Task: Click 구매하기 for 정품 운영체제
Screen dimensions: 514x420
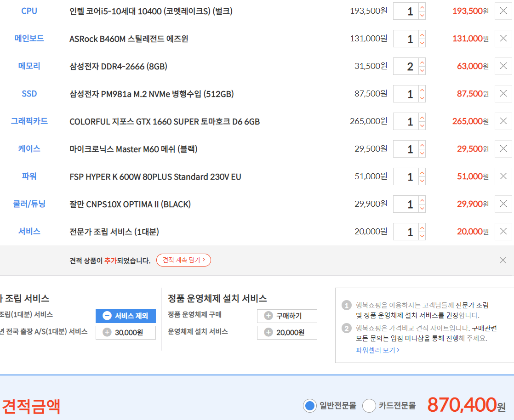Action: pyautogui.click(x=287, y=316)
